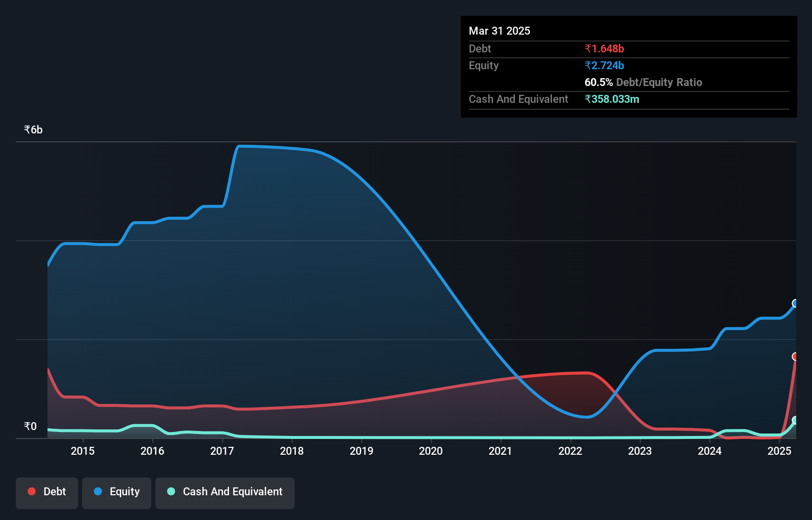
Task: Click the ₹1.648b debt value
Action: click(604, 48)
